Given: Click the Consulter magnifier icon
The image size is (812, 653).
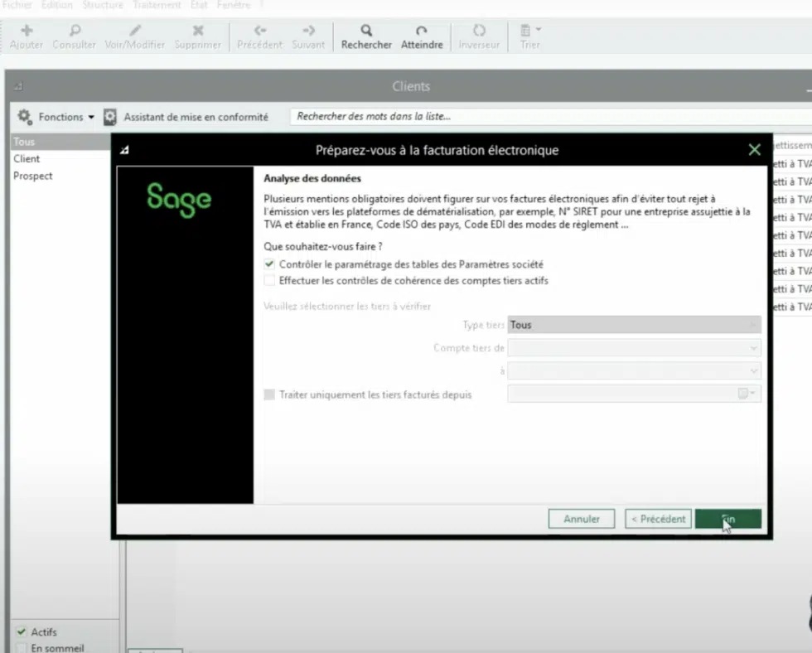Looking at the screenshot, I should tap(75, 31).
